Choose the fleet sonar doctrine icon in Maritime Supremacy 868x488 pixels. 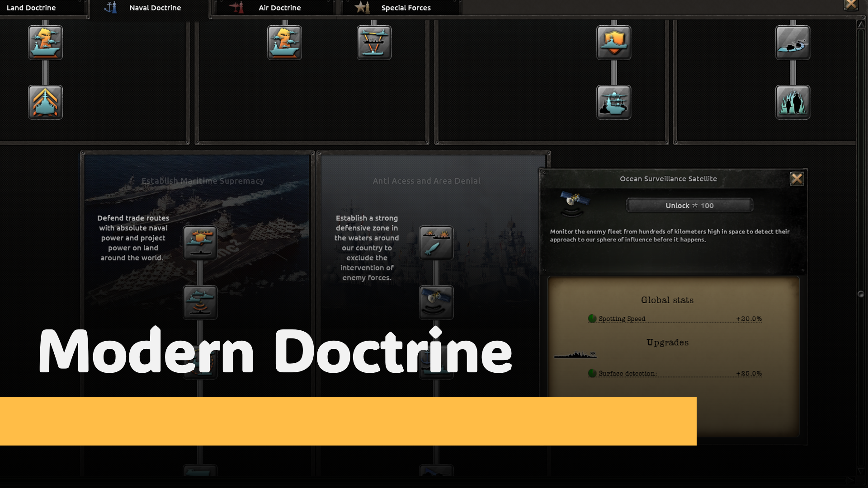click(x=200, y=302)
